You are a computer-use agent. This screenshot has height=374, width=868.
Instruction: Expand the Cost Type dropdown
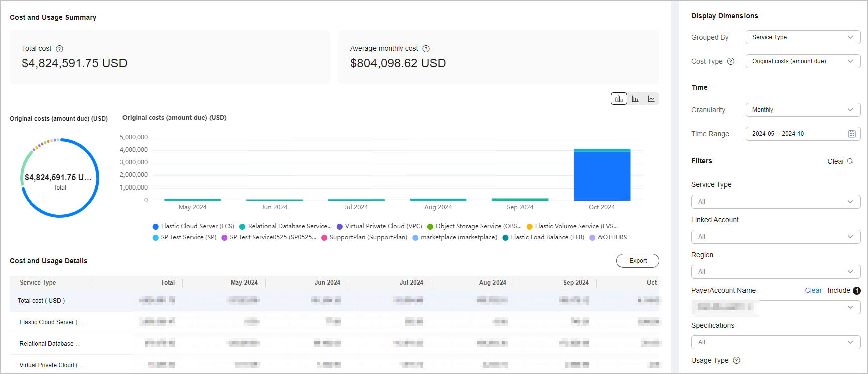point(802,61)
